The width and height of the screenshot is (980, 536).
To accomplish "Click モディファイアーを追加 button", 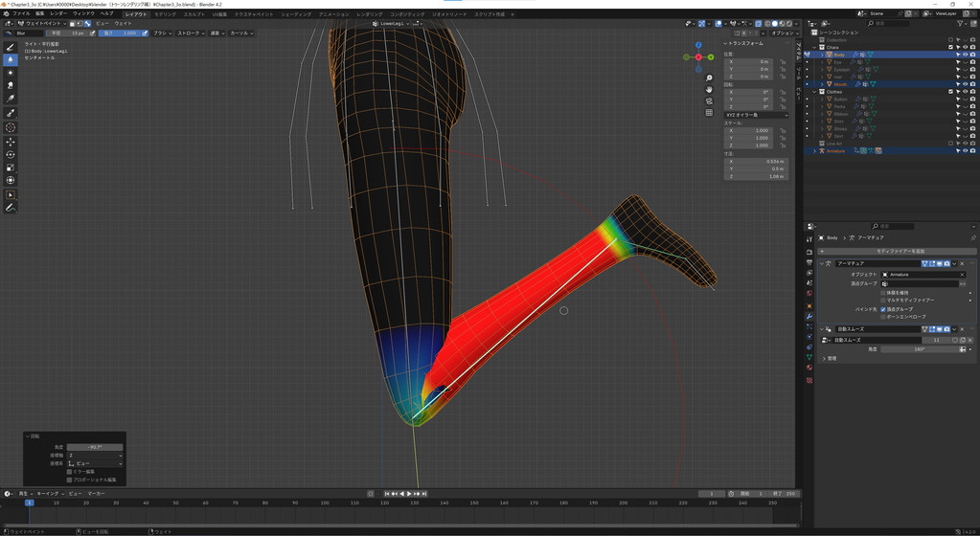I will tap(897, 251).
